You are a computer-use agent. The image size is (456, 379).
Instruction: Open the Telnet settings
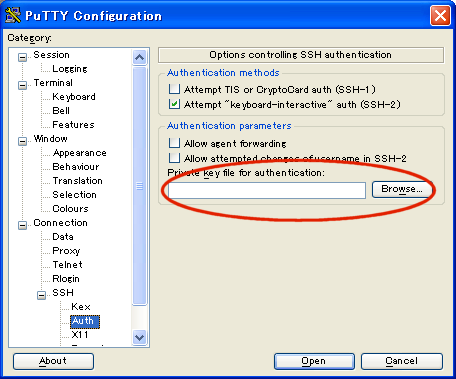coord(68,265)
